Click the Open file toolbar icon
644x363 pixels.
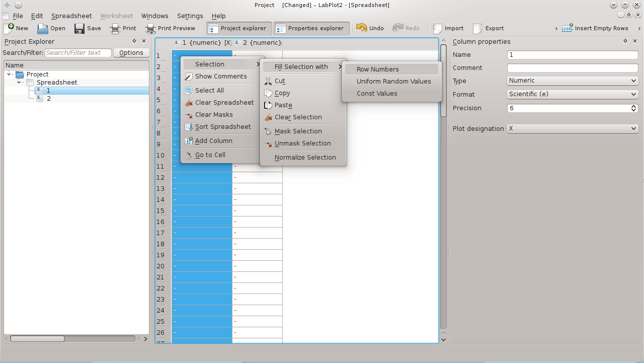(43, 28)
